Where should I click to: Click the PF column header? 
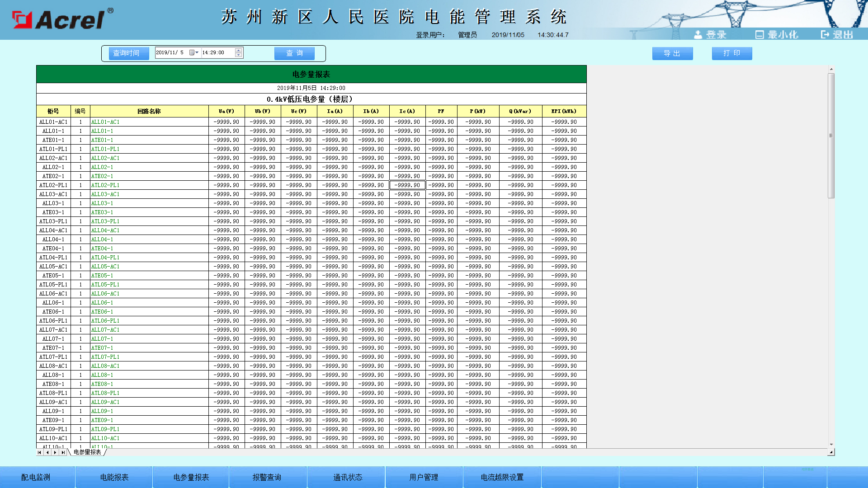click(441, 111)
